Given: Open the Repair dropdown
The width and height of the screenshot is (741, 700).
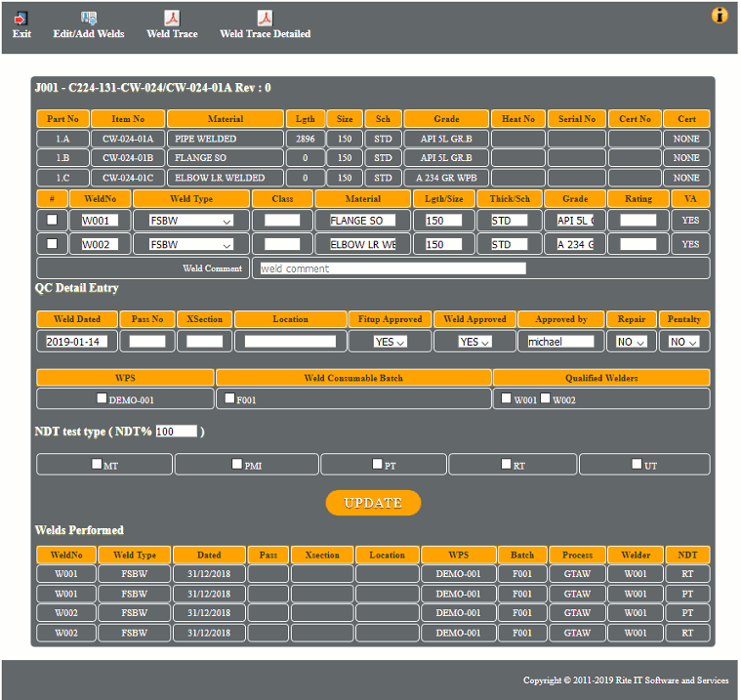Looking at the screenshot, I should pyautogui.click(x=632, y=342).
